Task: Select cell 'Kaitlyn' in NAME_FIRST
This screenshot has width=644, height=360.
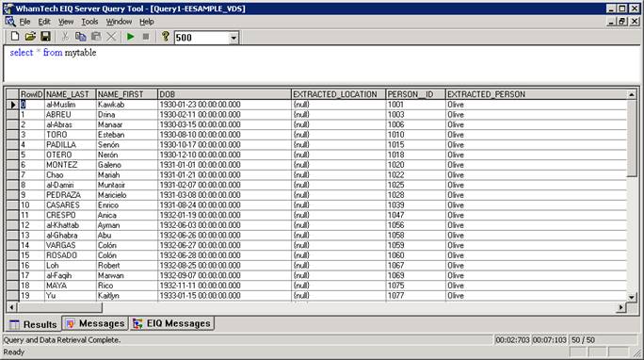Action: point(126,296)
